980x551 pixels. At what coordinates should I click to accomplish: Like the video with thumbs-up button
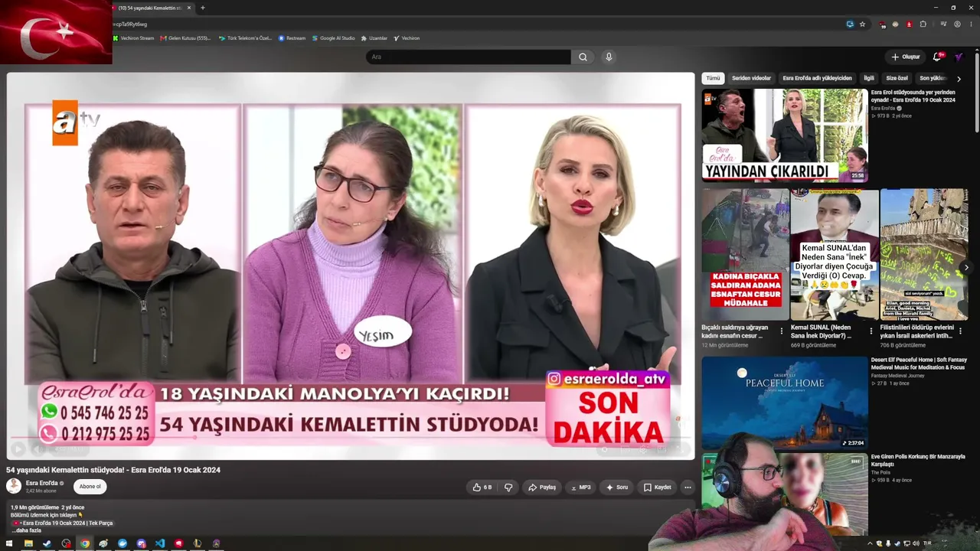click(x=482, y=487)
